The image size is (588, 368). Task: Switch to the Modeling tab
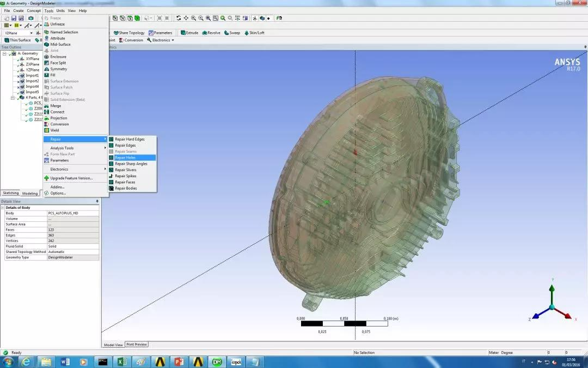[x=29, y=194]
